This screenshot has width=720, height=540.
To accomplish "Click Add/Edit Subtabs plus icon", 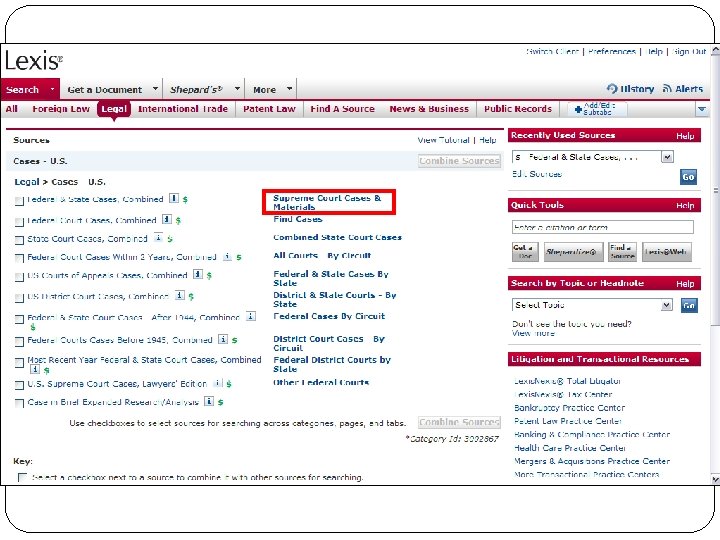I will pos(578,109).
